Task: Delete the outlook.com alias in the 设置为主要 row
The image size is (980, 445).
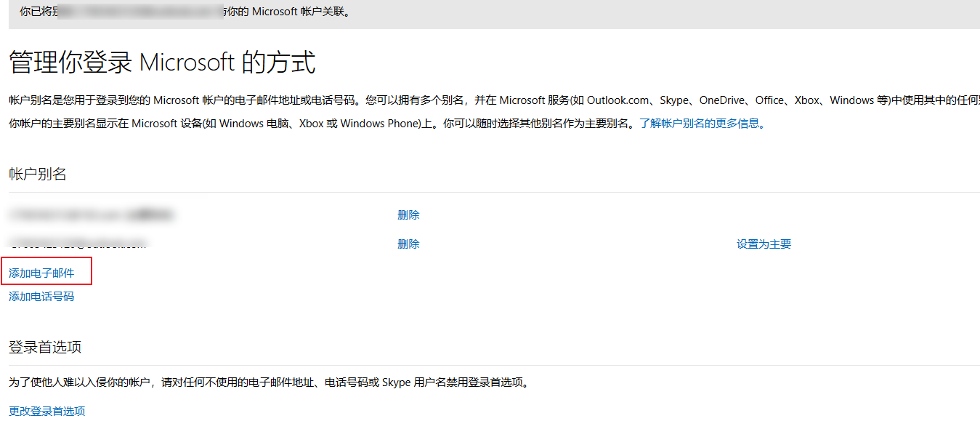Action: tap(408, 244)
